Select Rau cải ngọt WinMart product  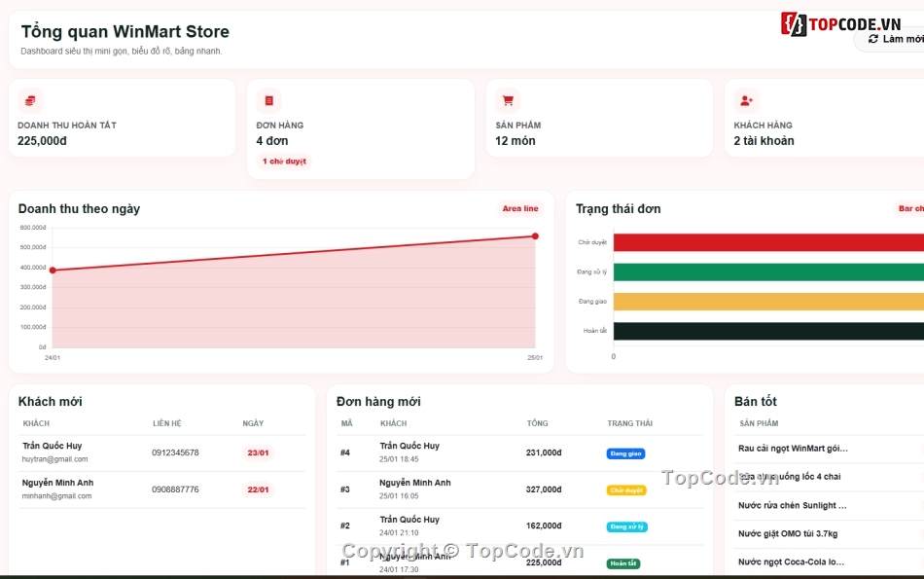[x=793, y=449]
